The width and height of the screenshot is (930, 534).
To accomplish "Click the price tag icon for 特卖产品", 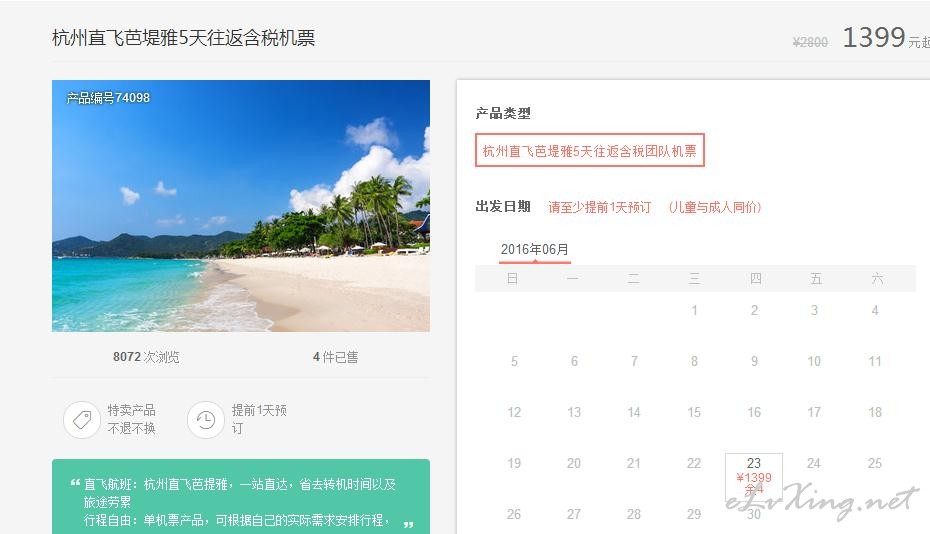I will [82, 420].
